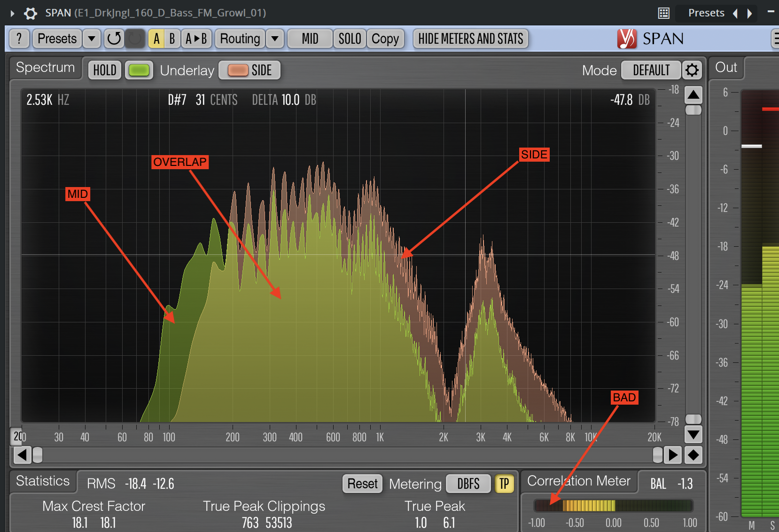779x532 pixels.
Task: Open the SPAN help question mark button
Action: 19,39
